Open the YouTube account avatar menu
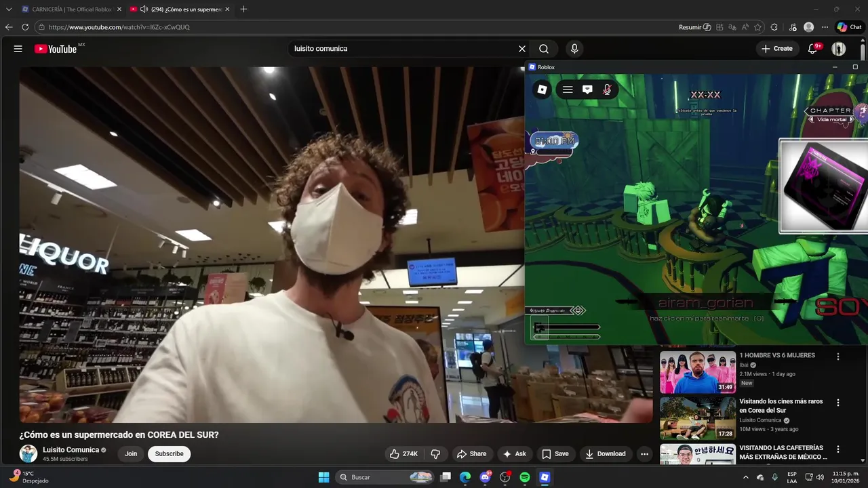868x488 pixels. point(839,49)
